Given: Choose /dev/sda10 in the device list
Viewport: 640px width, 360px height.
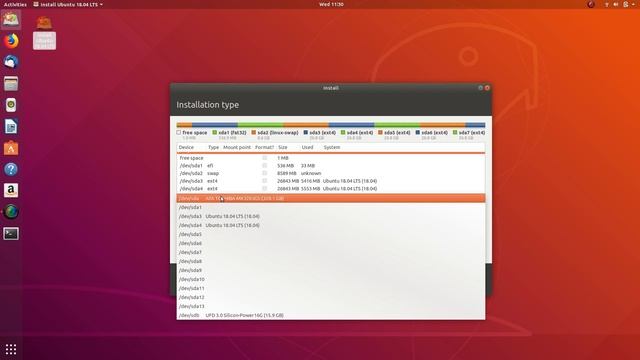Looking at the screenshot, I should click(x=331, y=279).
